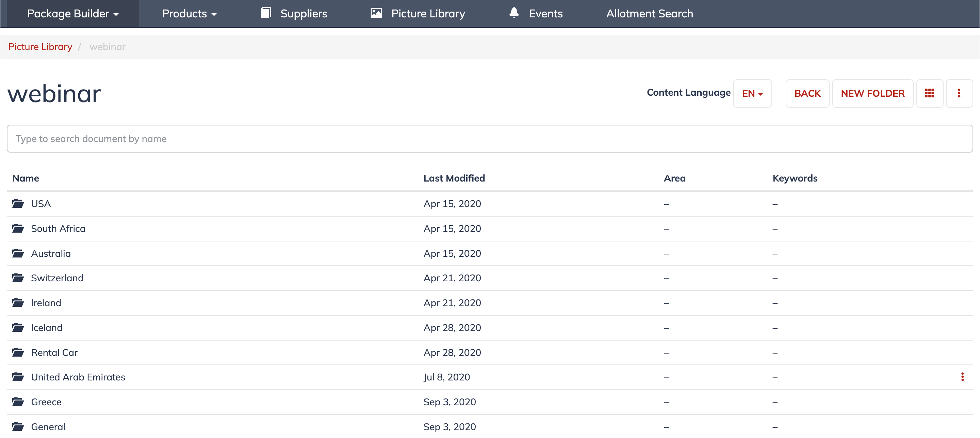Open the USA folder name
980x438 pixels.
pyautogui.click(x=41, y=204)
